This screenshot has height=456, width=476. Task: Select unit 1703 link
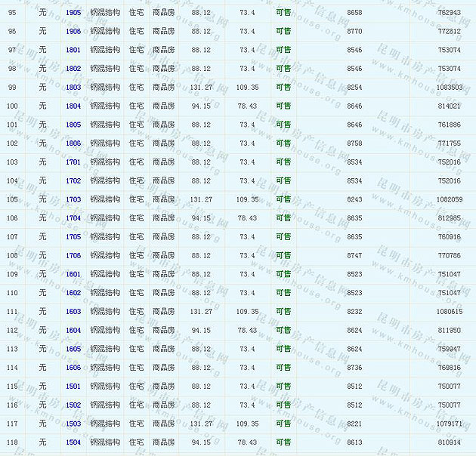pos(73,200)
